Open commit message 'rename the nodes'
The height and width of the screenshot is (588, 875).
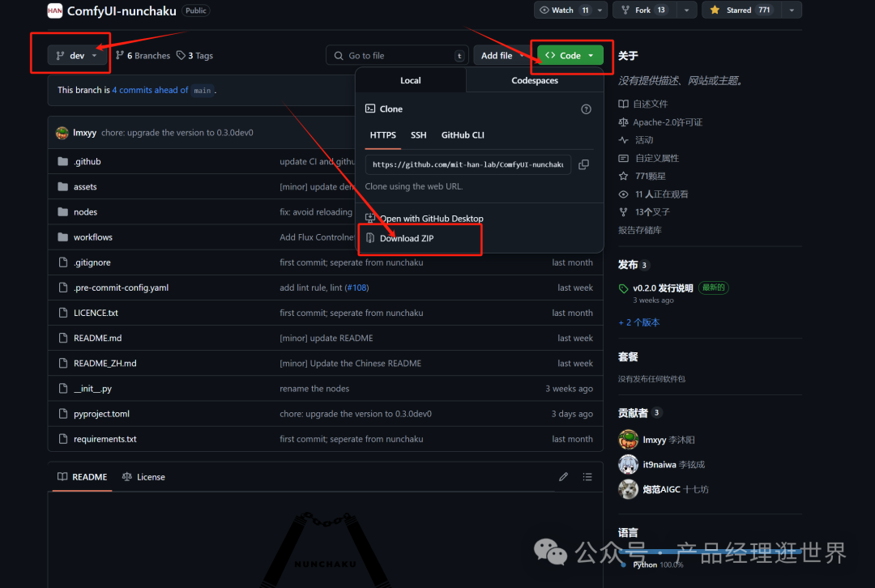314,388
